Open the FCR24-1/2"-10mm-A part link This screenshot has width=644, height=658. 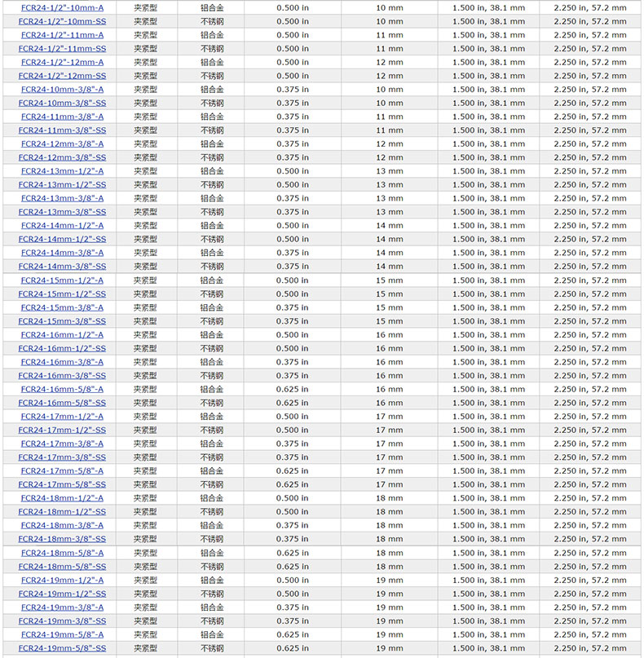click(x=62, y=7)
